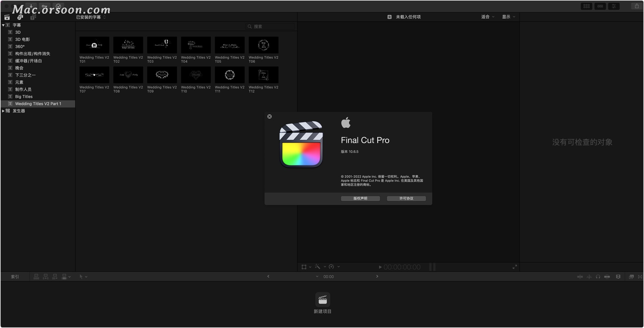Toggle the inspector sliders button
This screenshot has width=644, height=328.
614,6
